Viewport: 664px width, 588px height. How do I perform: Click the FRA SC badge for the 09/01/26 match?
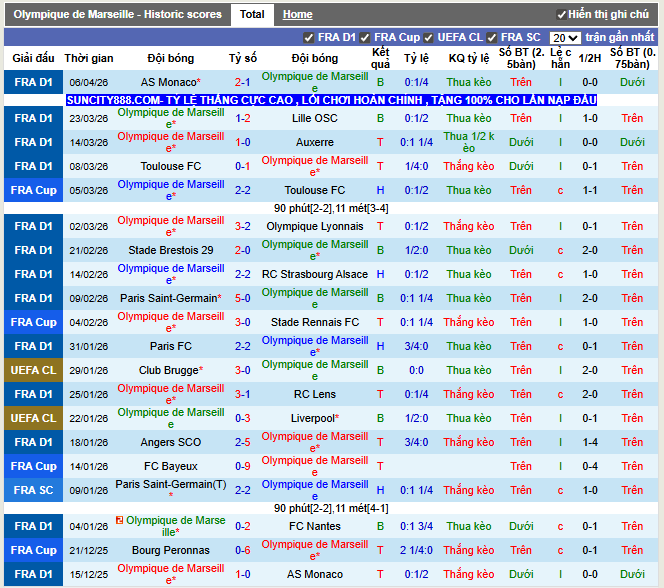33,490
